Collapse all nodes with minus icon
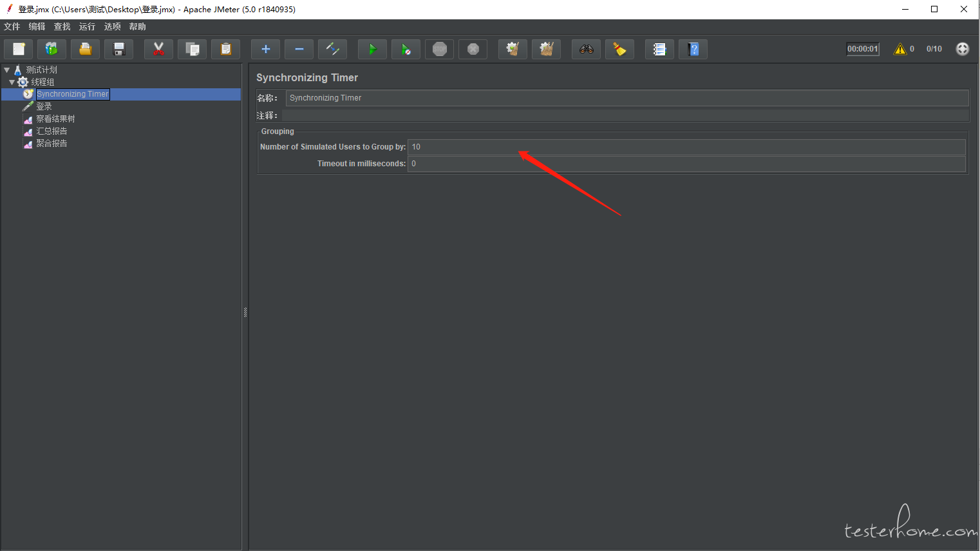Viewport: 980px width, 551px height. (299, 49)
